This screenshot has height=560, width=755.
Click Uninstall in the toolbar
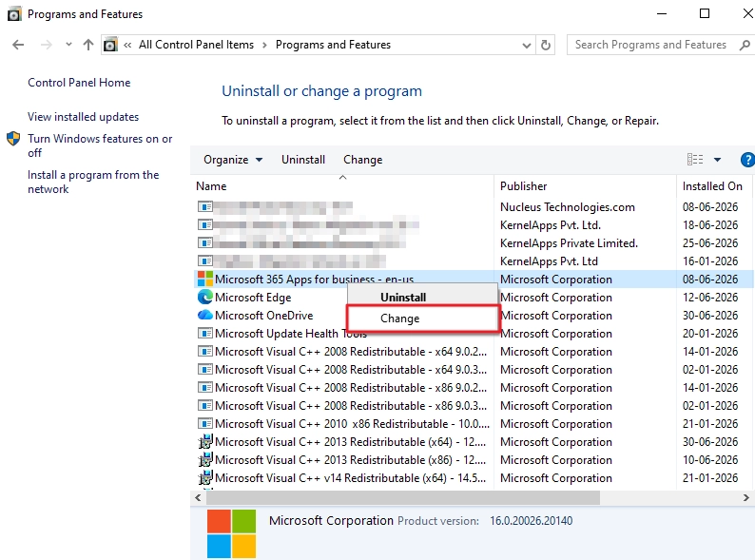point(303,160)
